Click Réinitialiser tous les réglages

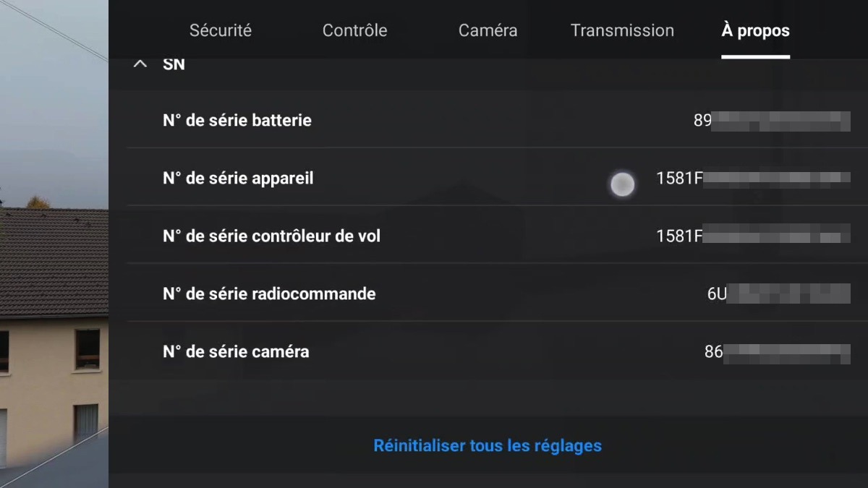click(488, 445)
